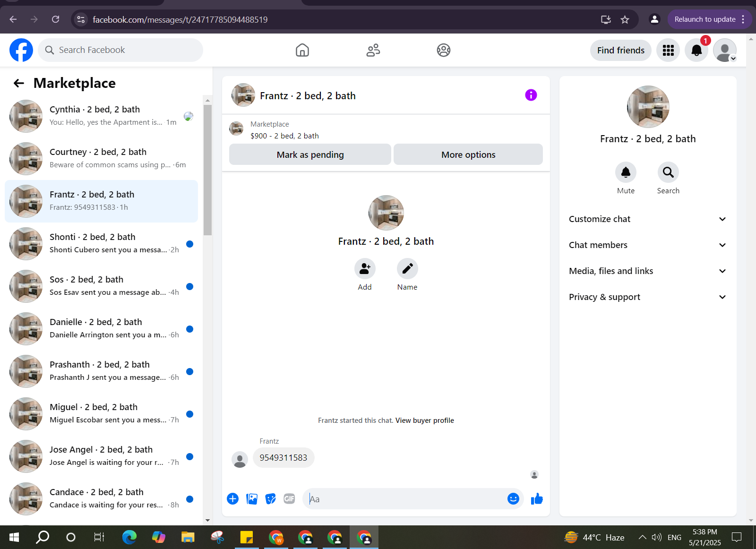Expand Customize chat section
This screenshot has height=549, width=756.
[647, 219]
